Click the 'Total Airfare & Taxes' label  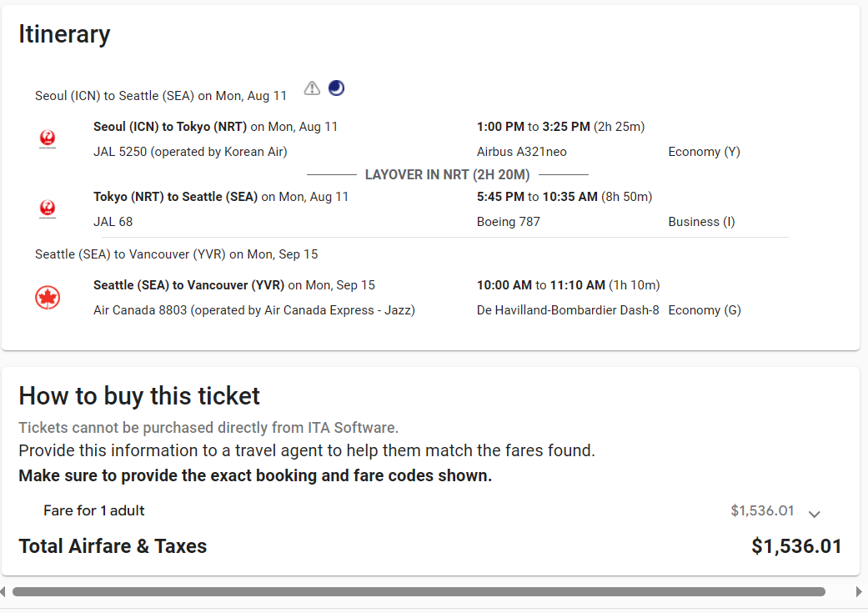click(x=113, y=546)
